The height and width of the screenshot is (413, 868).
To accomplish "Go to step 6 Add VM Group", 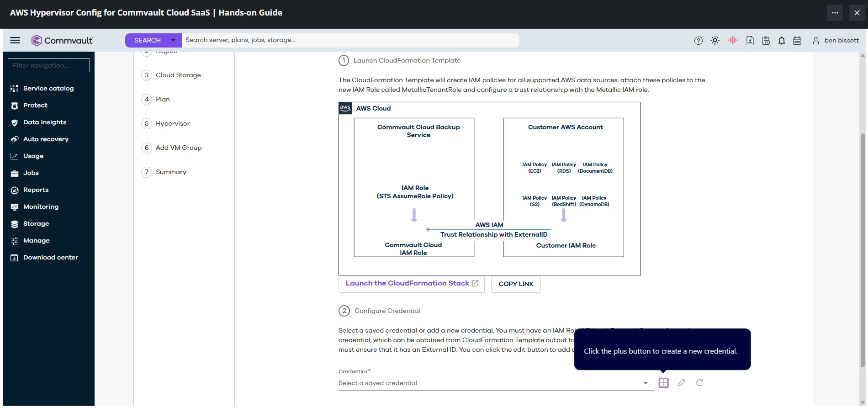I will click(172, 148).
